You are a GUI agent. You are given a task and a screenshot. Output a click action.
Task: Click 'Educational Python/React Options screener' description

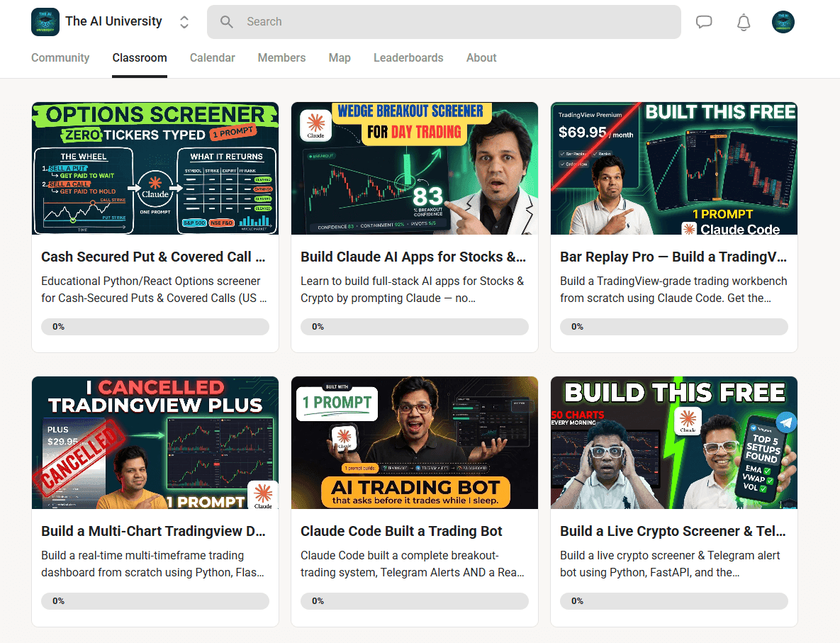click(x=154, y=289)
